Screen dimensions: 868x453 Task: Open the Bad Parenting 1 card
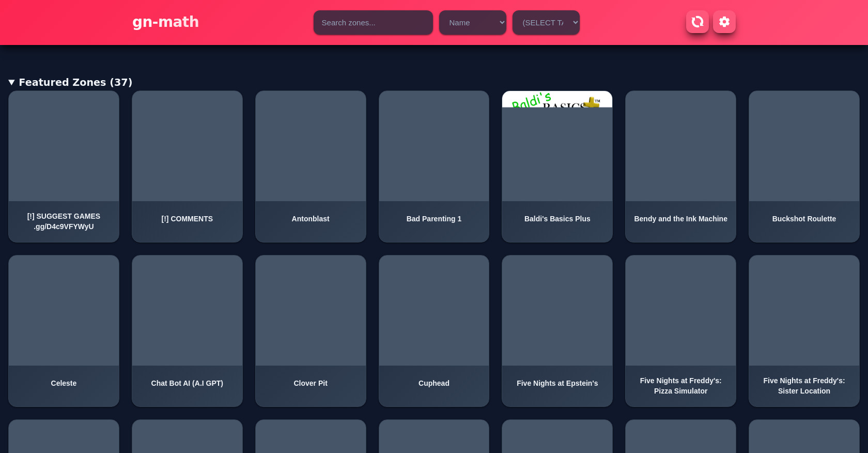point(434,167)
